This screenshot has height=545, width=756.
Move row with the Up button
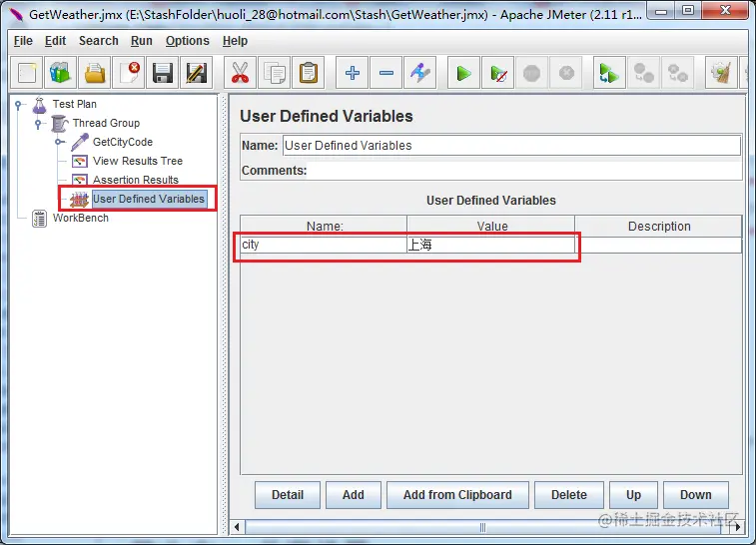pos(633,495)
